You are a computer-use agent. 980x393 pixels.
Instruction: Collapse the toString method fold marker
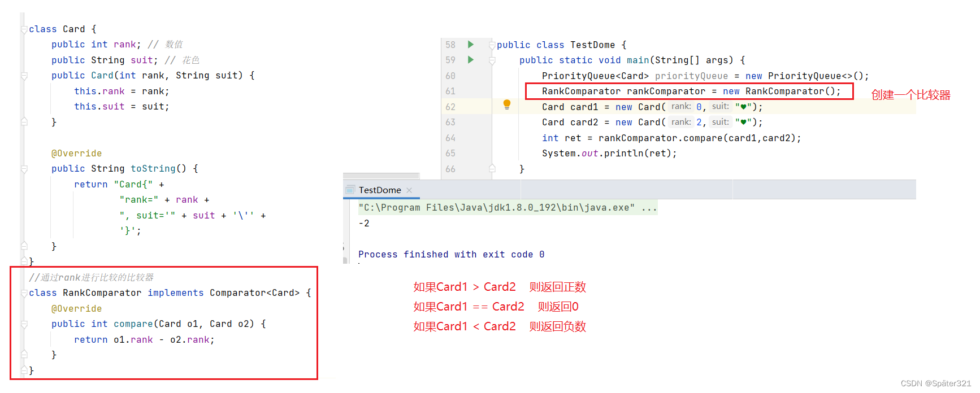(x=24, y=169)
